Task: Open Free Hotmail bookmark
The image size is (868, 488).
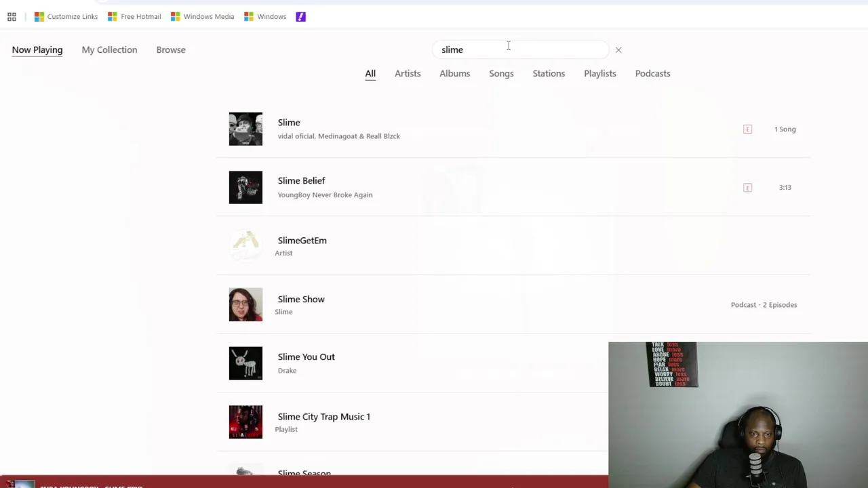Action: click(x=134, y=17)
